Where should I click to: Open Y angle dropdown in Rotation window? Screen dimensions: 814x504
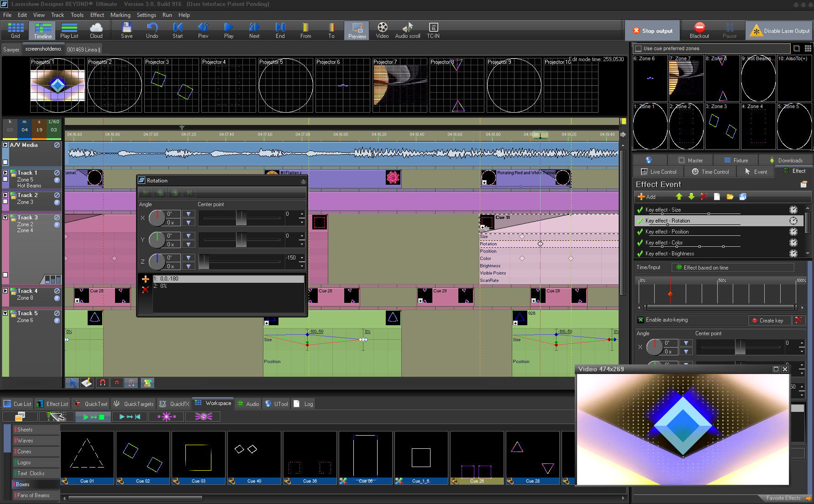click(x=188, y=236)
